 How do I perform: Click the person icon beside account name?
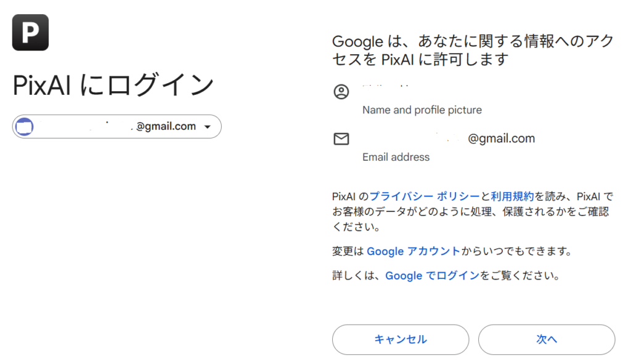click(341, 92)
